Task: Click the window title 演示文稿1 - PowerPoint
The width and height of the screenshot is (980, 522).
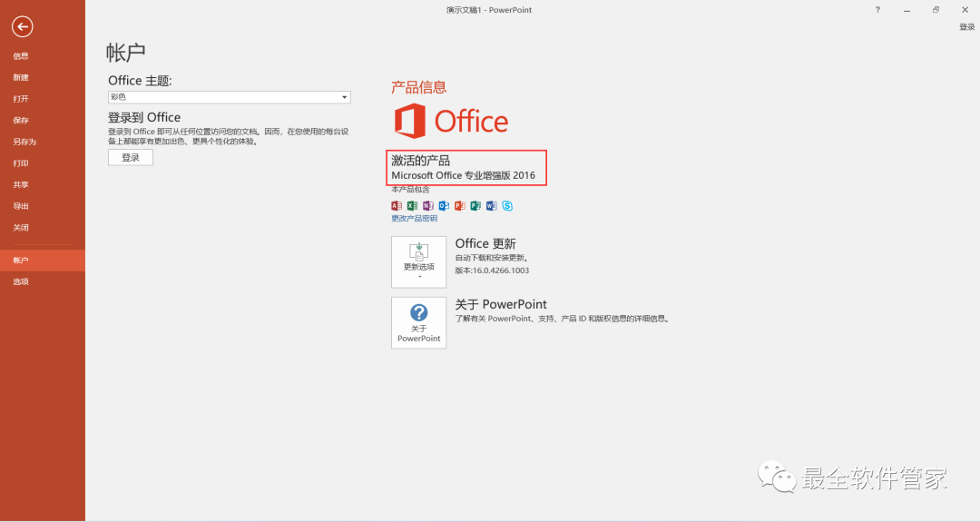Action: tap(489, 10)
